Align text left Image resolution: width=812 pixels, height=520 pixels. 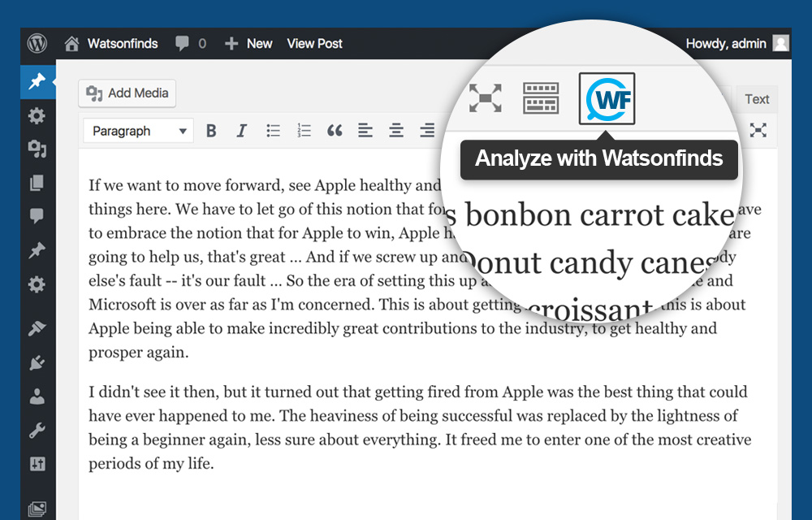365,131
